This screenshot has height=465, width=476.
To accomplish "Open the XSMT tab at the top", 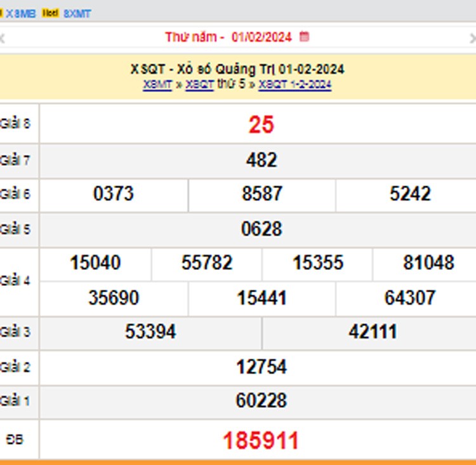I will [77, 13].
